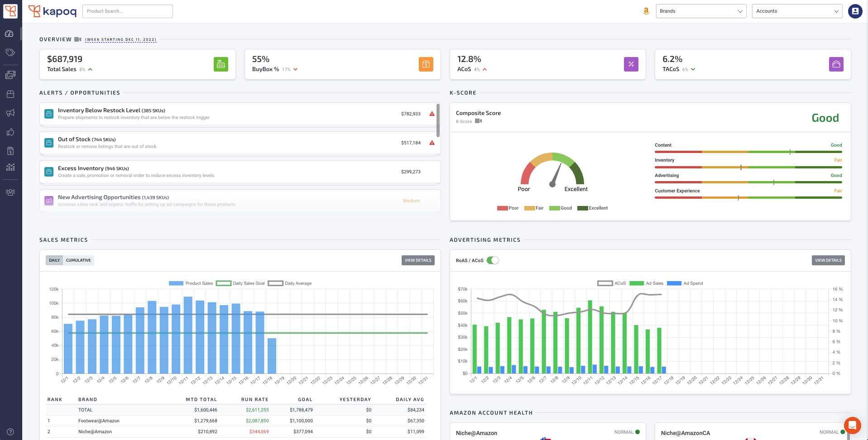Open New Advertising Opportunities alert
868x440 pixels.
240,201
